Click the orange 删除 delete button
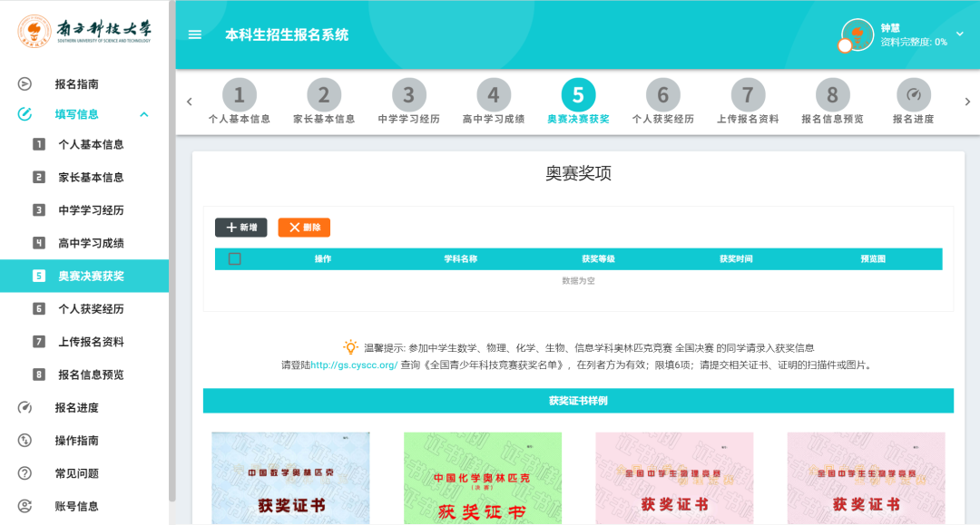The height and width of the screenshot is (525, 980). pyautogui.click(x=304, y=228)
